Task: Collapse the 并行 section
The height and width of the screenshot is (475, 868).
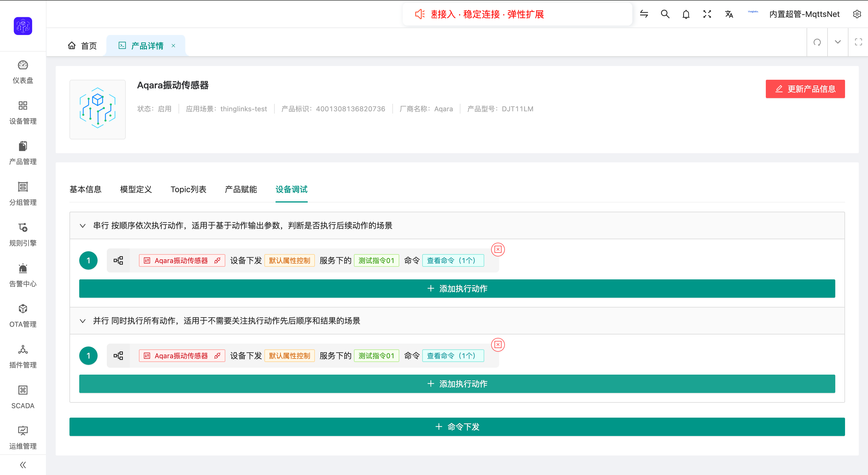Action: [x=83, y=321]
